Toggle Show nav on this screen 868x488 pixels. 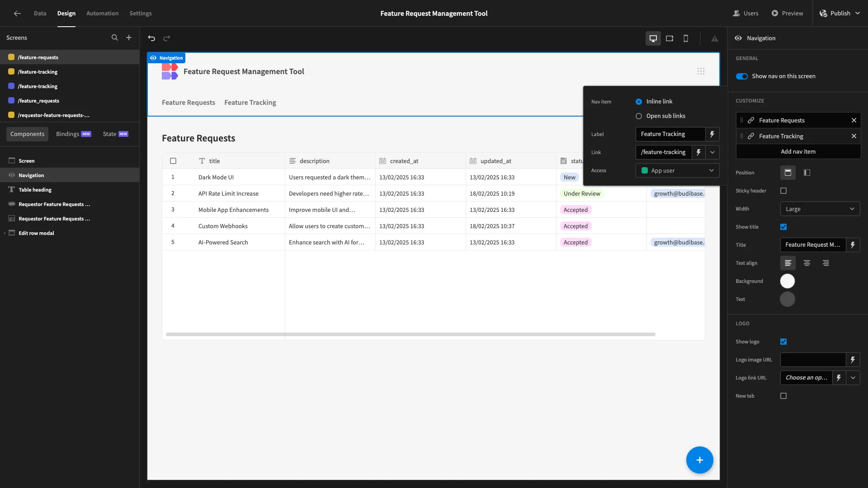[742, 76]
